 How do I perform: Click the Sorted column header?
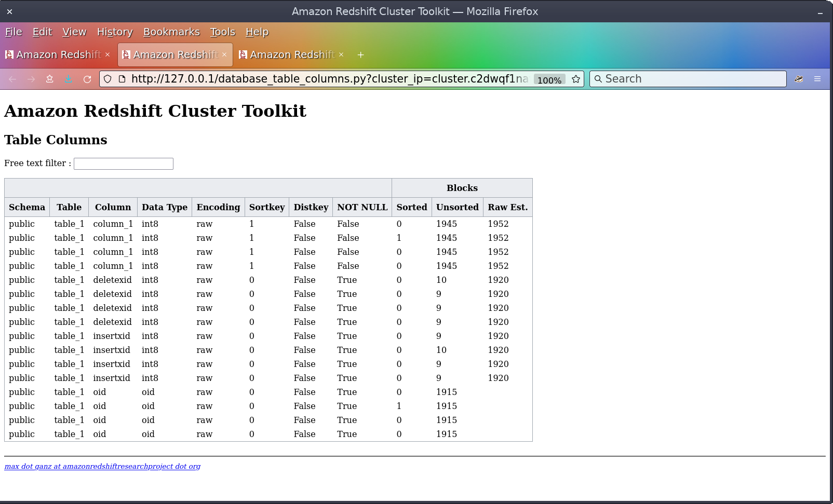(x=412, y=207)
